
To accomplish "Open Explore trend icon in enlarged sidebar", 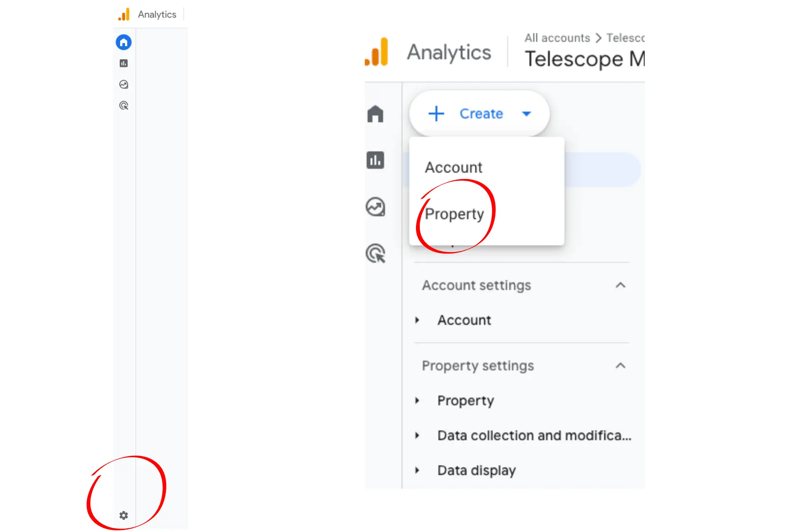I will pos(375,207).
